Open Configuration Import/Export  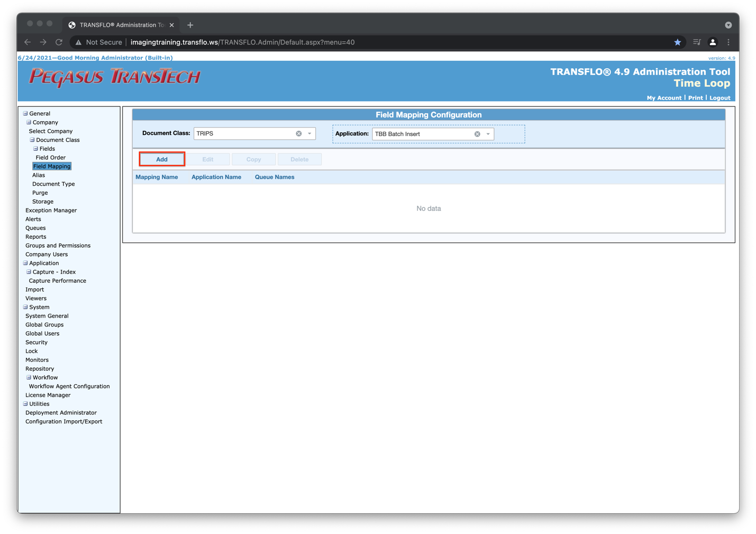coord(63,422)
